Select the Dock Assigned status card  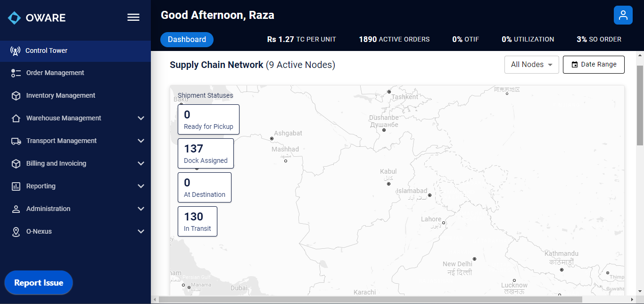206,153
